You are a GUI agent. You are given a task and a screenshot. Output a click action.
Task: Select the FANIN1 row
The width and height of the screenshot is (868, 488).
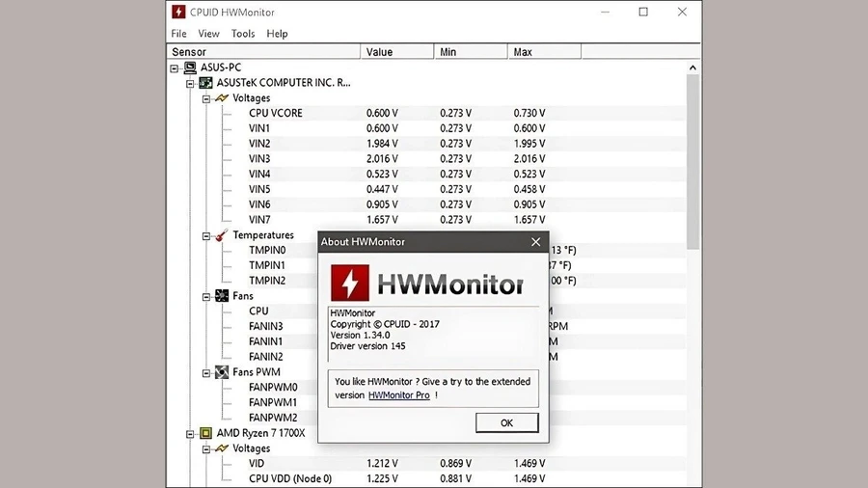click(266, 341)
